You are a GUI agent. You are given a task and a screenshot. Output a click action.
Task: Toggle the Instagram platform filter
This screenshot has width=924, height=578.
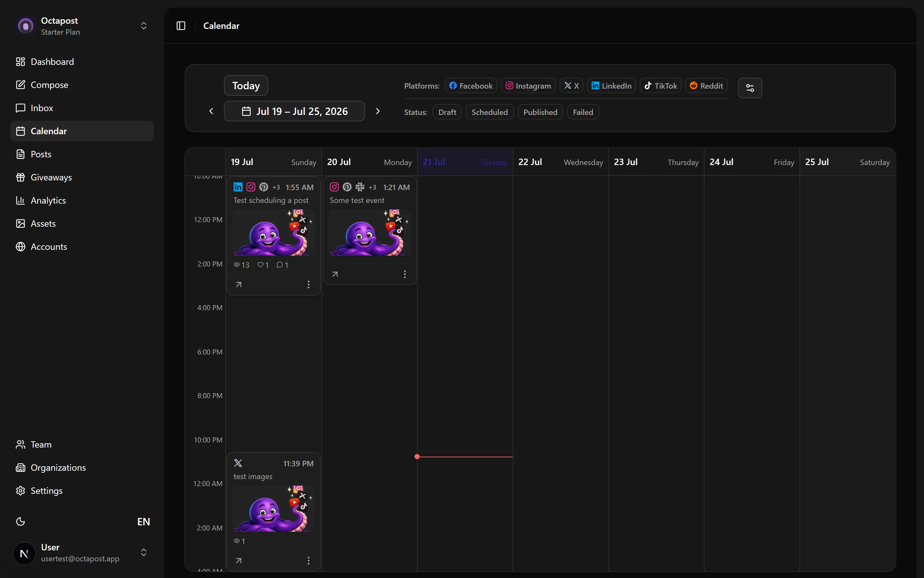coord(528,86)
